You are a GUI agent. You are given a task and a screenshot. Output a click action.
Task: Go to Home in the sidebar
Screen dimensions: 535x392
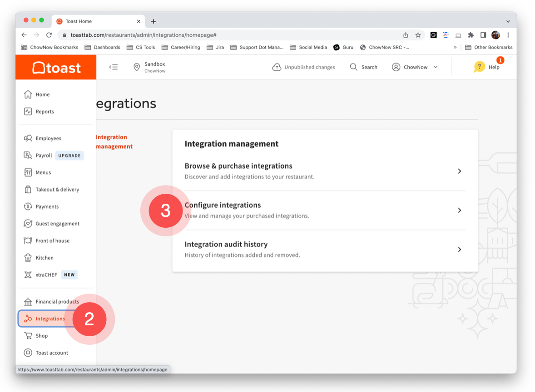(x=42, y=94)
